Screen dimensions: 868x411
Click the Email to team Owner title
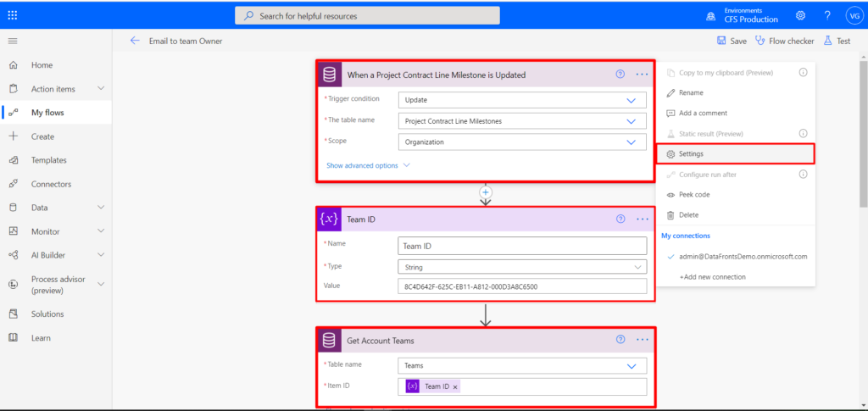(186, 41)
